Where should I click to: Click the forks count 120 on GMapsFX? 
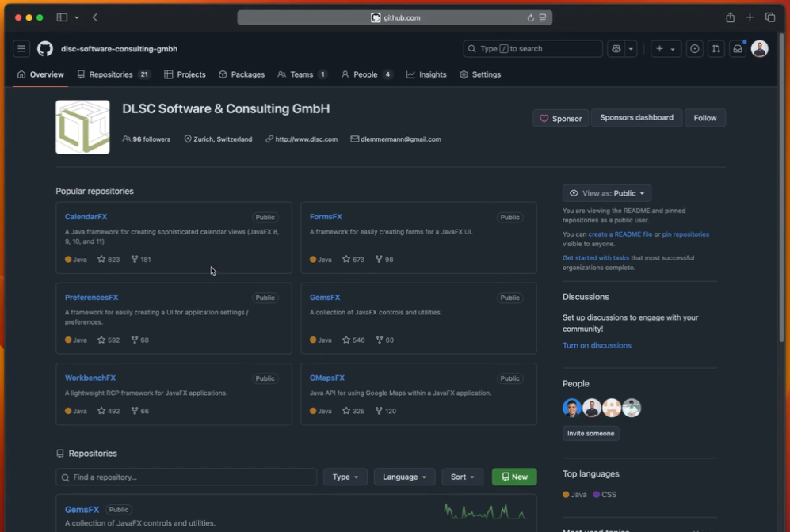[386, 411]
